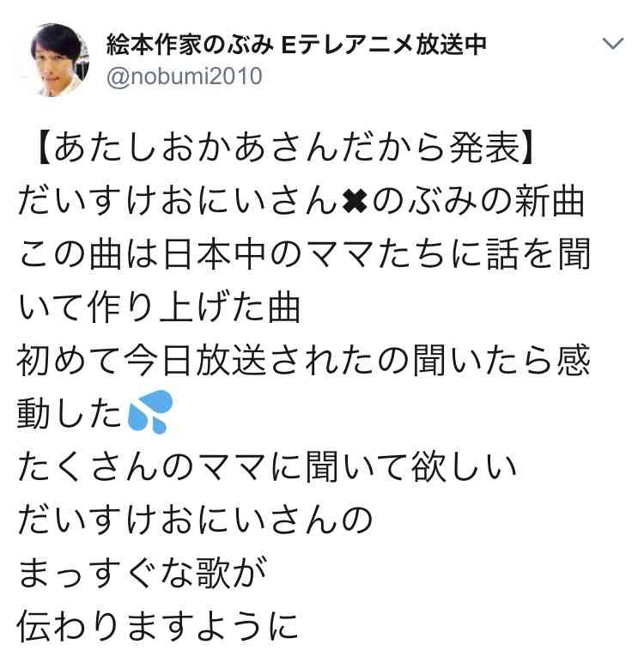Click the line いて作り上げた曲
This screenshot has width=644, height=663.
(x=159, y=307)
